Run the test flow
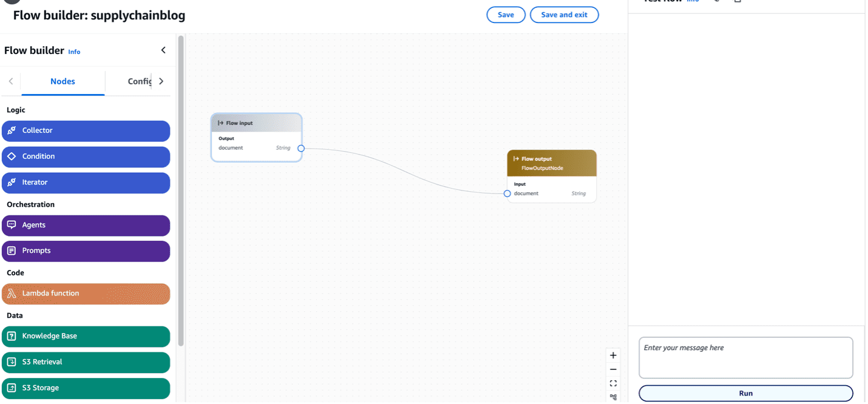Image resolution: width=868 pixels, height=404 pixels. [745, 393]
